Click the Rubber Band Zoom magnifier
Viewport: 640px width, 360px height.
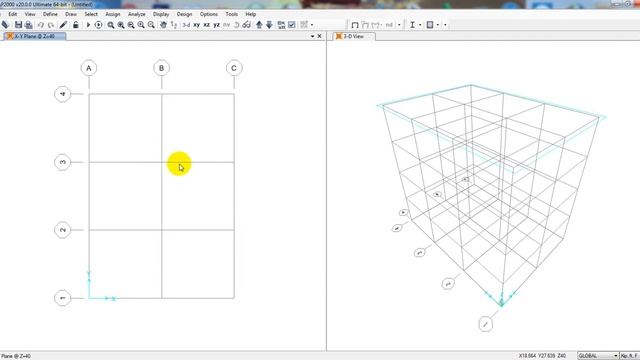(111, 25)
